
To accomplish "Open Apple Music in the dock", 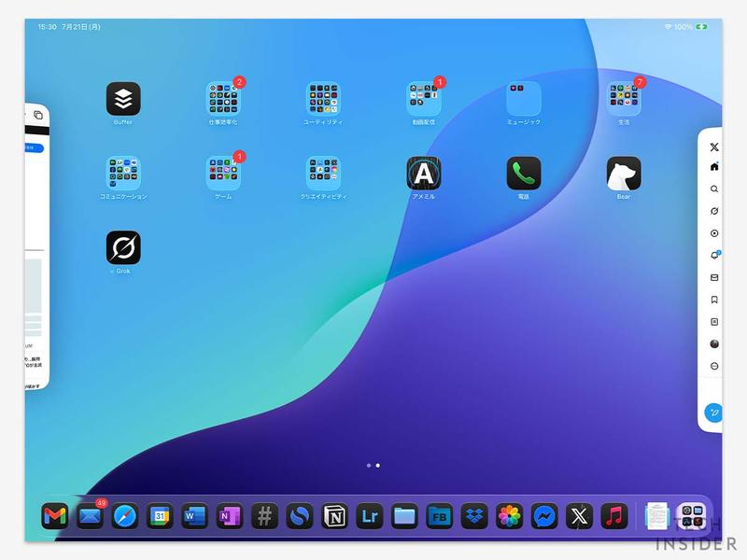I will [613, 515].
